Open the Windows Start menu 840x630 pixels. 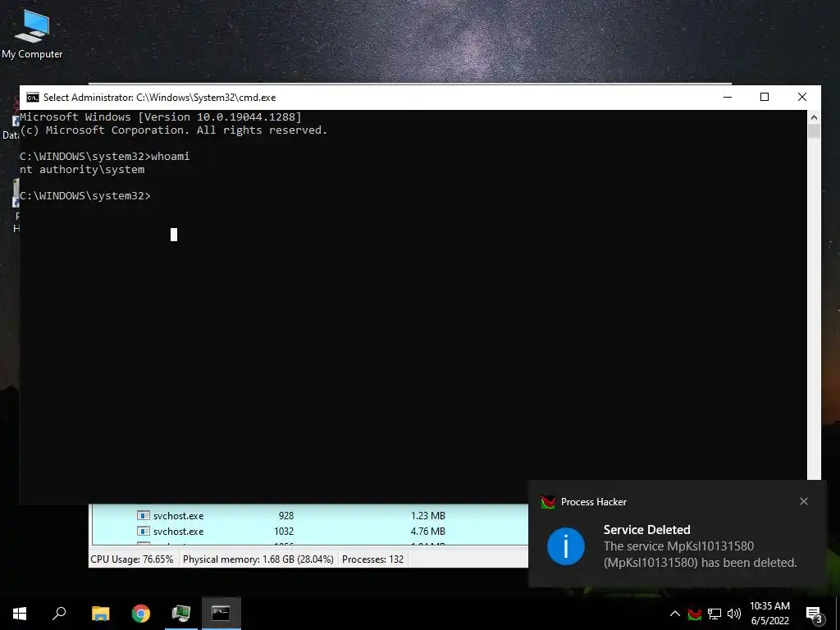coord(20,614)
